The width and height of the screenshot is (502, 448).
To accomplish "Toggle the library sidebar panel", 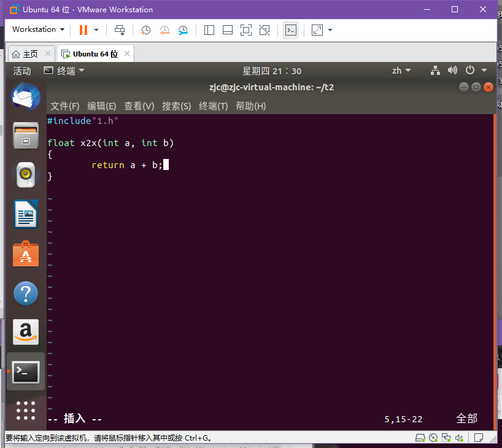I will tap(209, 30).
